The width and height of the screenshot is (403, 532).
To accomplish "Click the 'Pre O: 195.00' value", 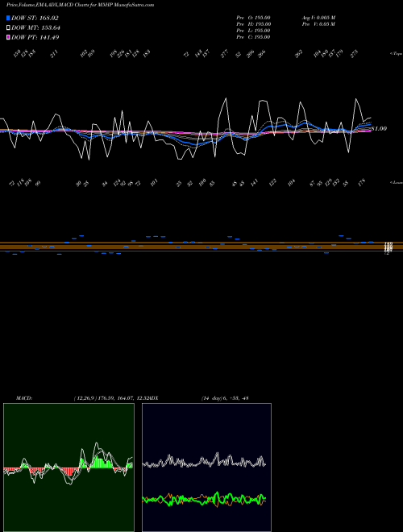I will click(253, 18).
